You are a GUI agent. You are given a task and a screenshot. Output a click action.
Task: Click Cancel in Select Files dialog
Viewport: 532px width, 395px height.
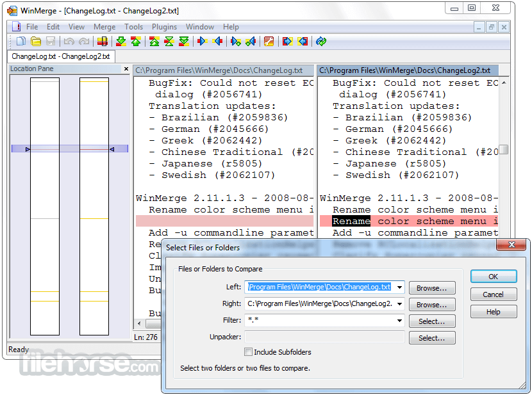(494, 294)
